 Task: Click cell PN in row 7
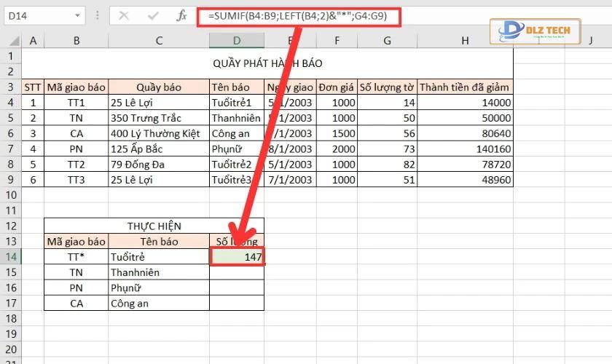click(76, 149)
